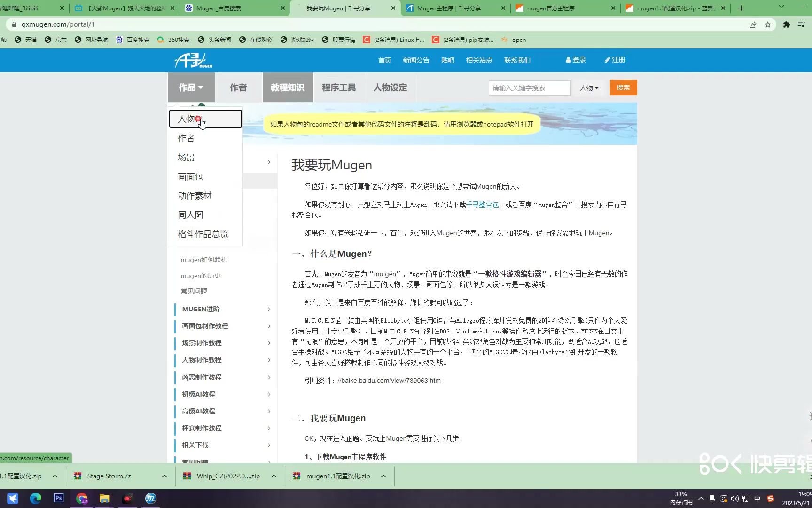Open Photoshop from the taskbar

[x=59, y=498]
